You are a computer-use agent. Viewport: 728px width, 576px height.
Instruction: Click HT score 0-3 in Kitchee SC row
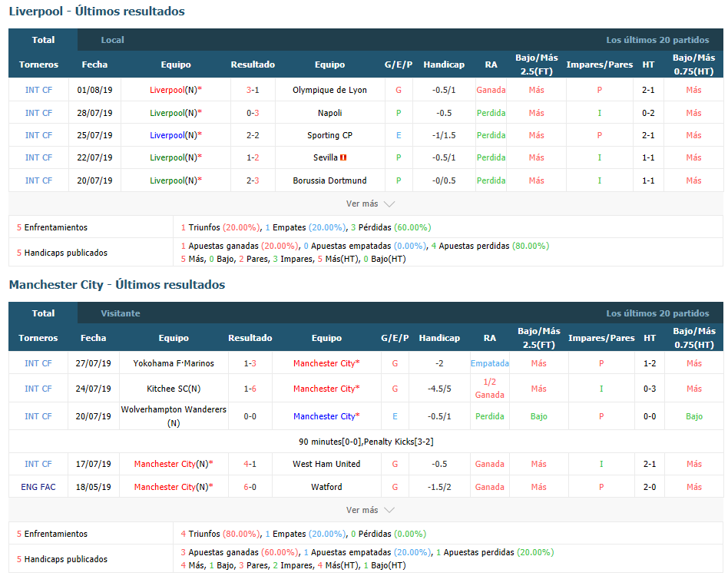pos(650,389)
